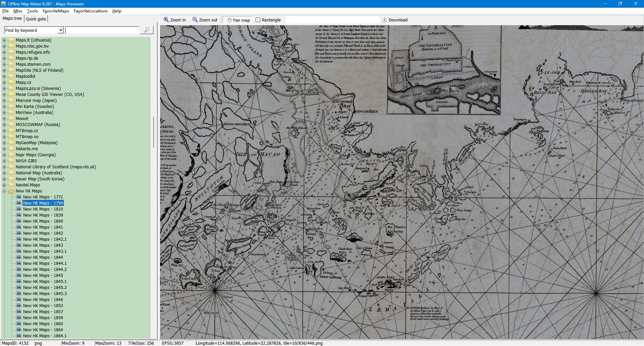Open the FavoriteMaps menu

(56, 11)
